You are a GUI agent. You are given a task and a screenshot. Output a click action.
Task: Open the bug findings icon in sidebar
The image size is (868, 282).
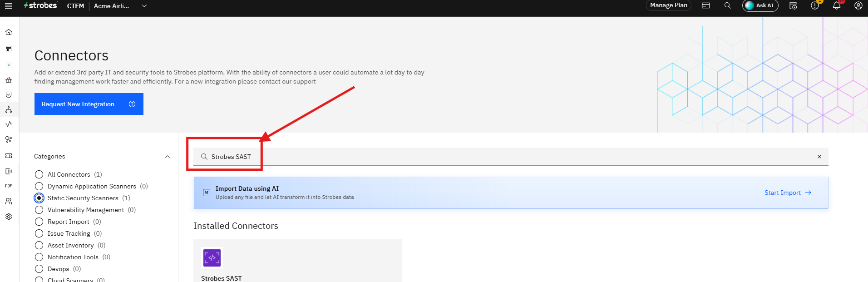(x=9, y=80)
